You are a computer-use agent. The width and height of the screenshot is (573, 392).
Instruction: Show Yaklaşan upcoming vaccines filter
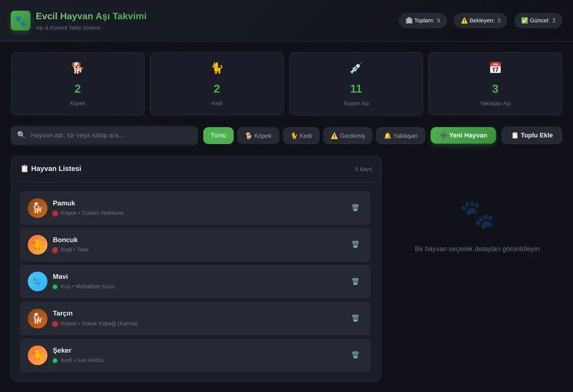[x=401, y=136]
